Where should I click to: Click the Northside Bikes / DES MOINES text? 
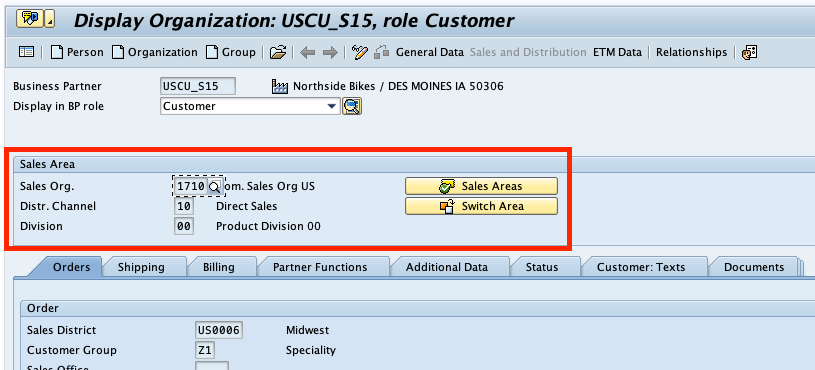point(398,86)
